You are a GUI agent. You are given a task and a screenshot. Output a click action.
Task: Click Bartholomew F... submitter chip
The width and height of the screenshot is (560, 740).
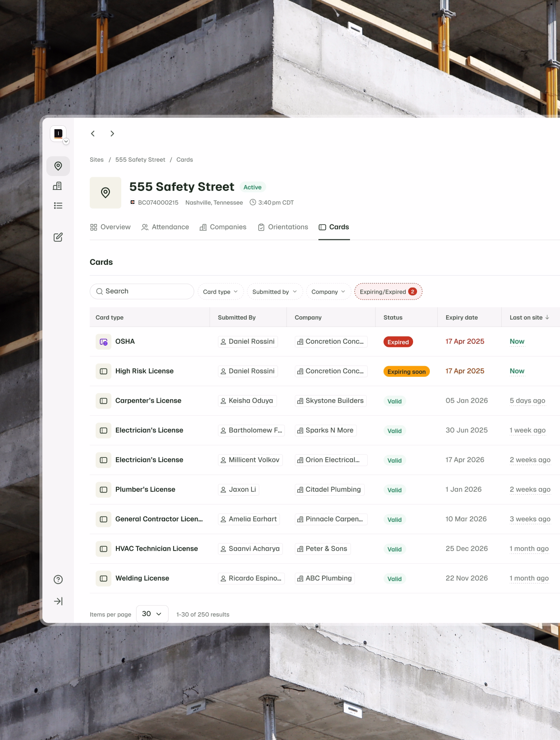pyautogui.click(x=251, y=430)
